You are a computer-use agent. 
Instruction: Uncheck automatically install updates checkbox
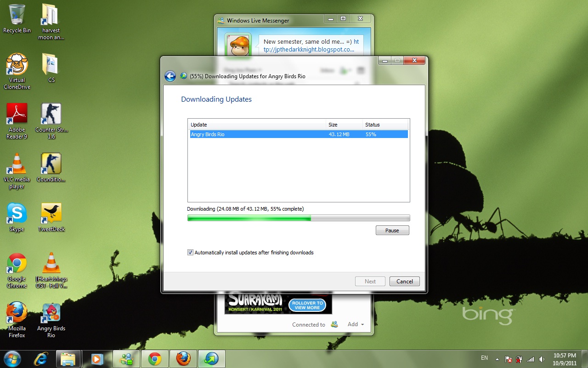[x=190, y=253]
